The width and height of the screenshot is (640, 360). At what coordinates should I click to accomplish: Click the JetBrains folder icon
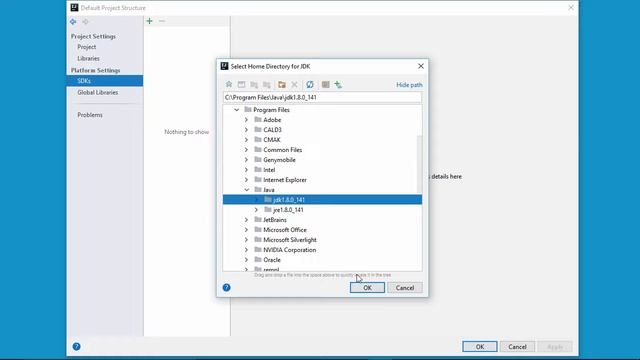(258, 220)
